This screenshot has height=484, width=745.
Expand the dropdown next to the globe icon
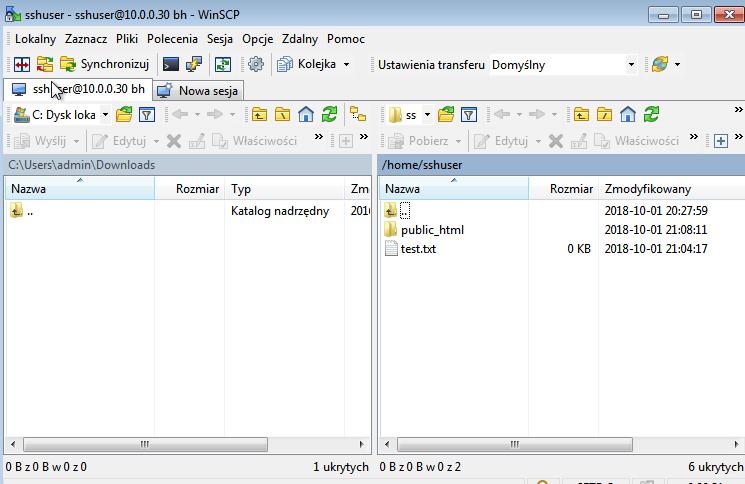point(677,64)
